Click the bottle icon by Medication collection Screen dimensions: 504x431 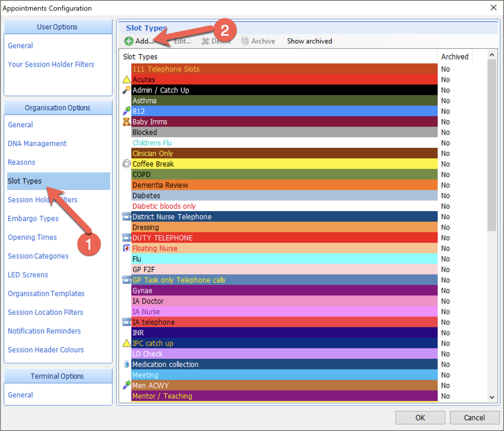point(127,364)
